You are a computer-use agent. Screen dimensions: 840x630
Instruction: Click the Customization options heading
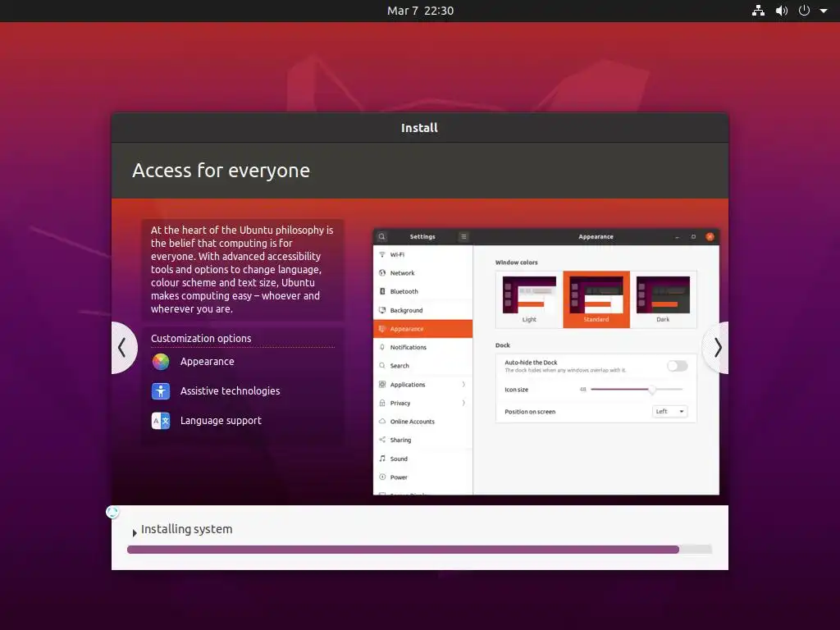(x=201, y=339)
